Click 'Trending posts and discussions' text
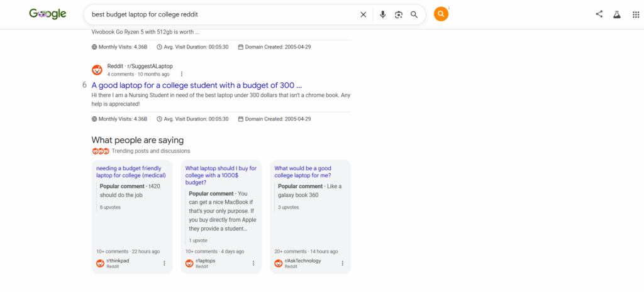Viewport: 644px width, 292px height. pos(151,151)
